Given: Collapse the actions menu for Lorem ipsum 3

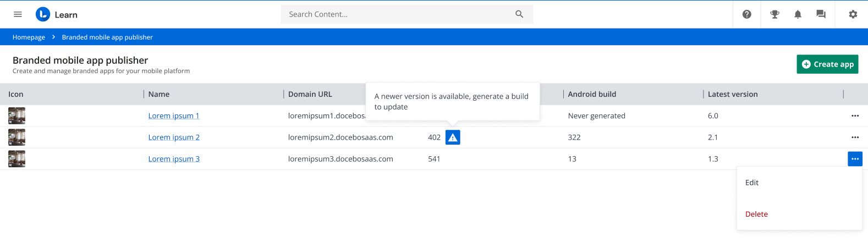Looking at the screenshot, I should tap(855, 159).
